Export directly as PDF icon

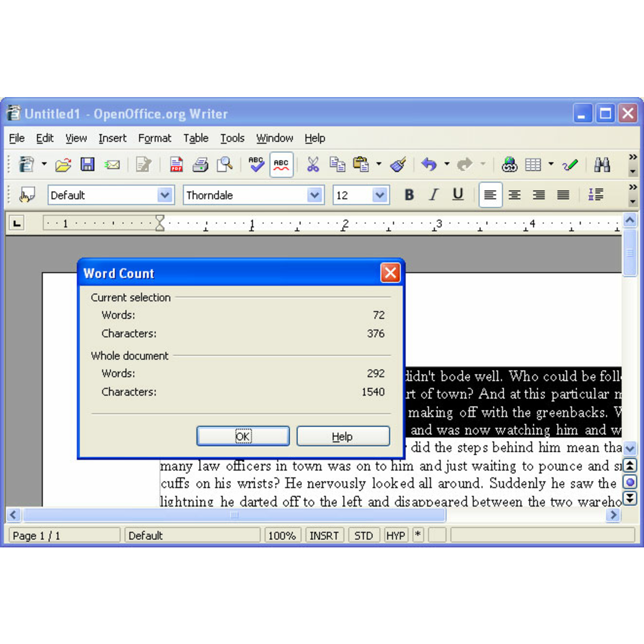click(x=176, y=165)
